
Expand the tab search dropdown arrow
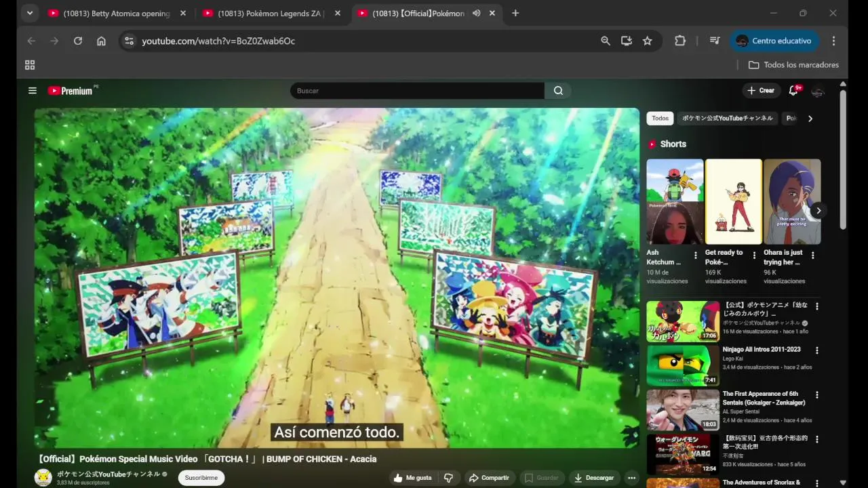pos(29,13)
